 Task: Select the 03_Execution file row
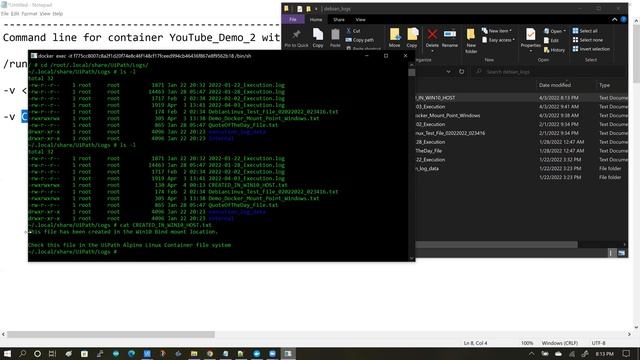[x=521, y=107]
